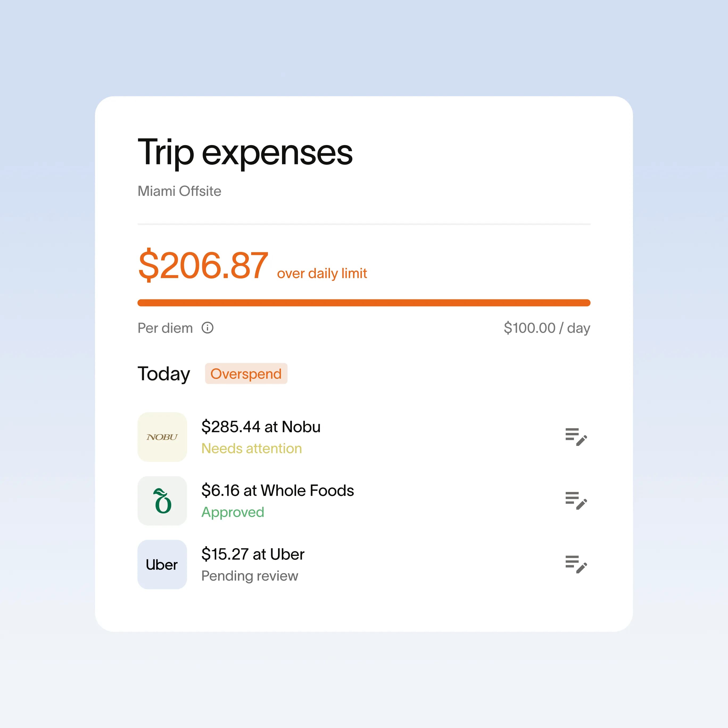The height and width of the screenshot is (728, 728).
Task: Click the Overspend badge
Action: coord(246,373)
